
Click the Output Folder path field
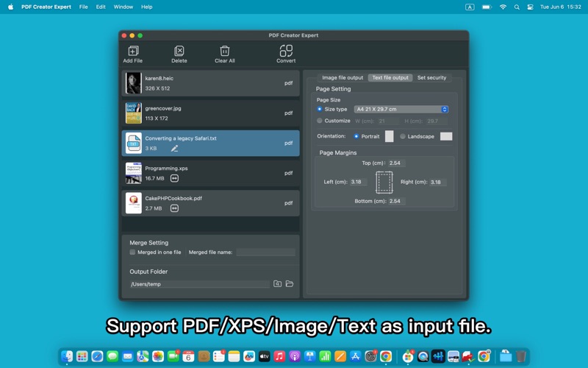point(199,284)
